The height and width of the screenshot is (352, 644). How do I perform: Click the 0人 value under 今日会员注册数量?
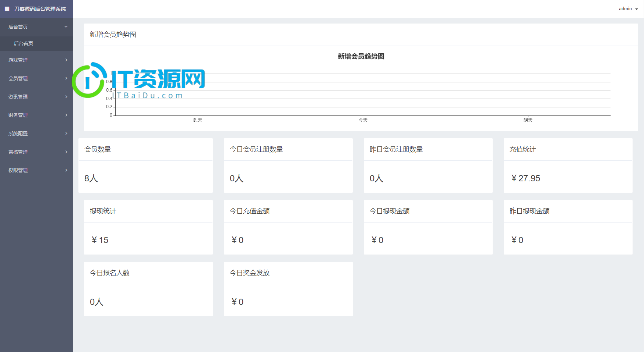[236, 178]
